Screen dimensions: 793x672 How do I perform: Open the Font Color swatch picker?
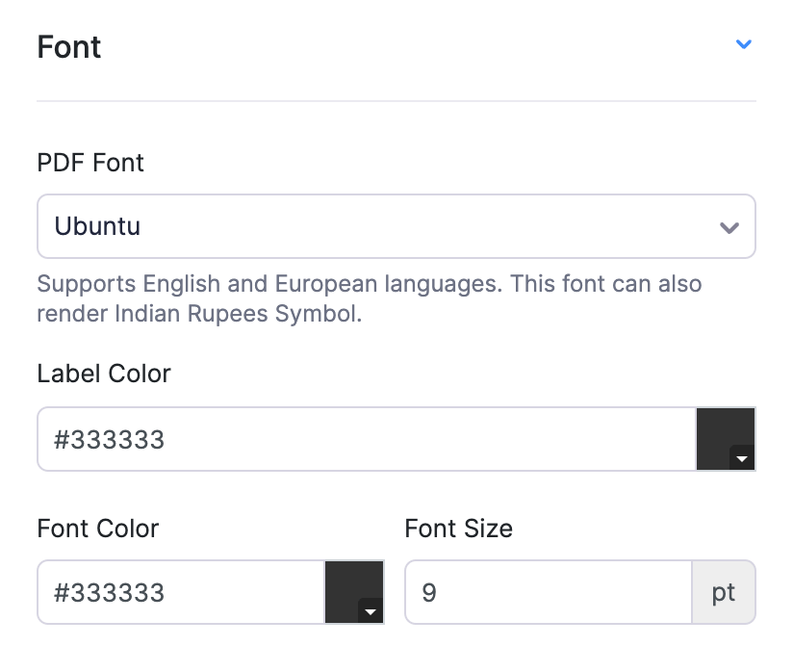pos(352,589)
